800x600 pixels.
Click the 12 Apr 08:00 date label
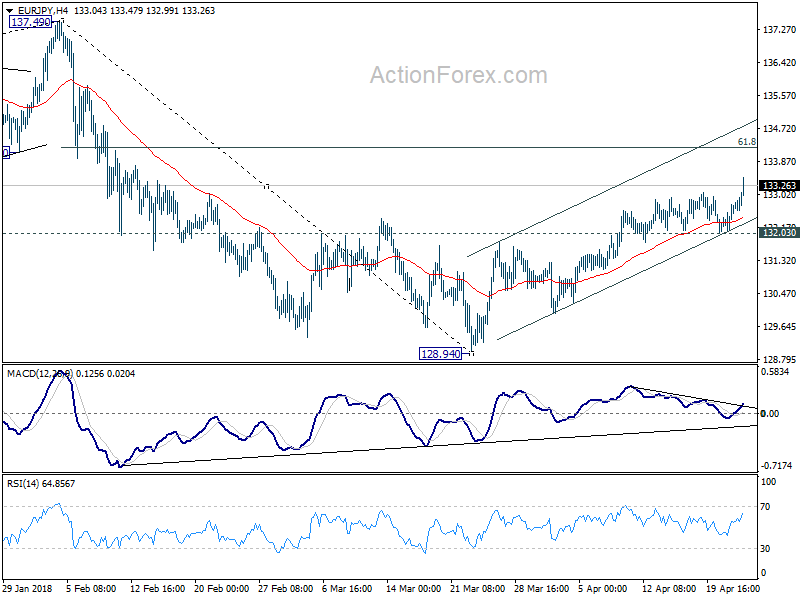(669, 589)
